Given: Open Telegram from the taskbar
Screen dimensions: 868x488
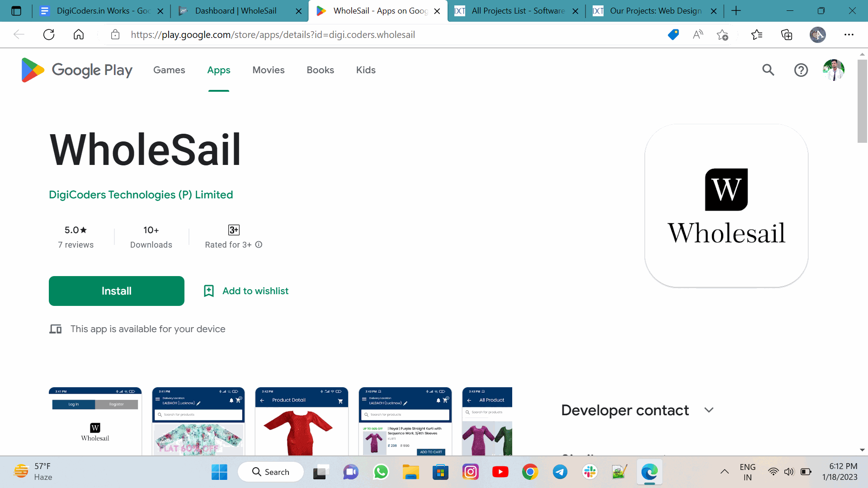Looking at the screenshot, I should point(560,472).
